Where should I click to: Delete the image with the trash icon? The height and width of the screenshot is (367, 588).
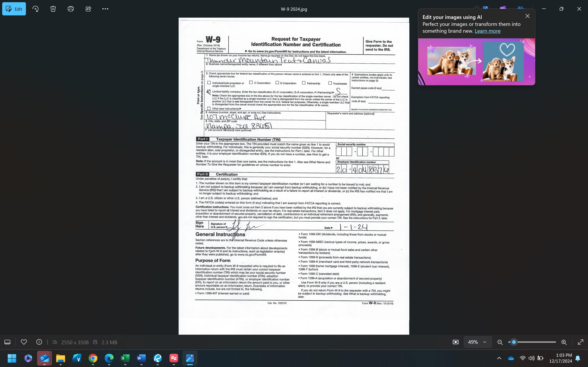point(53,9)
